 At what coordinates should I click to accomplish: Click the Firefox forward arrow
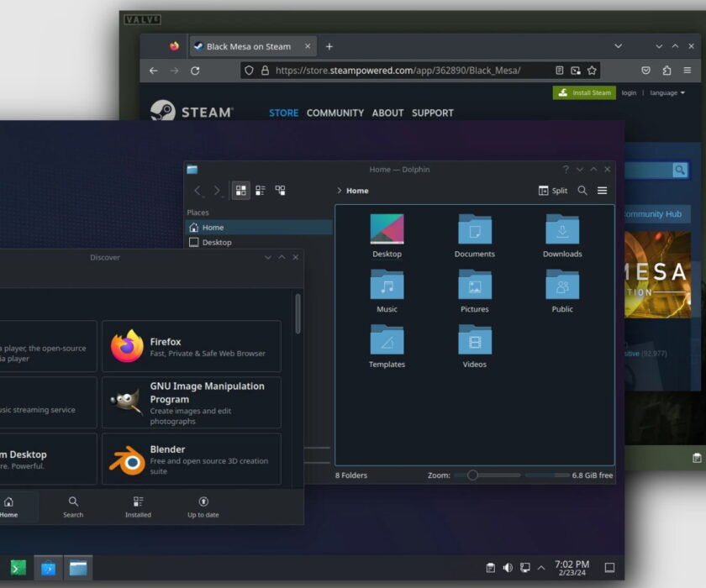click(174, 71)
